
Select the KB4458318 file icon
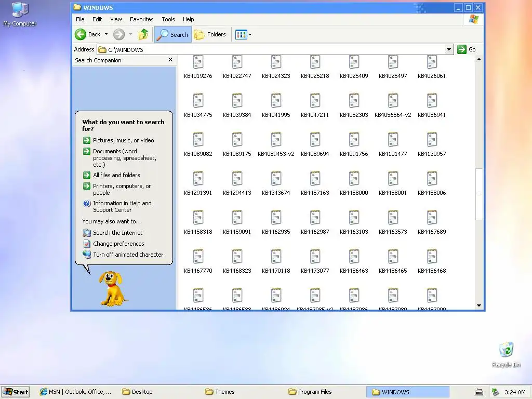198,218
